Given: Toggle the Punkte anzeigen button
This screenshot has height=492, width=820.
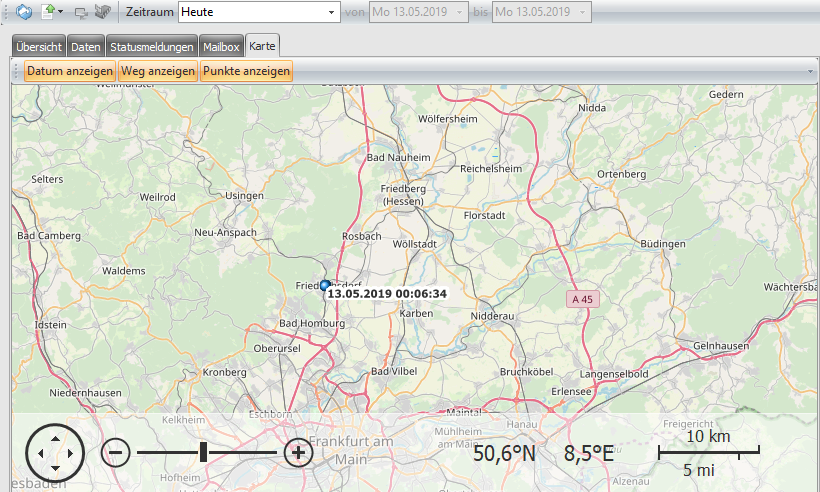Looking at the screenshot, I should 246,71.
